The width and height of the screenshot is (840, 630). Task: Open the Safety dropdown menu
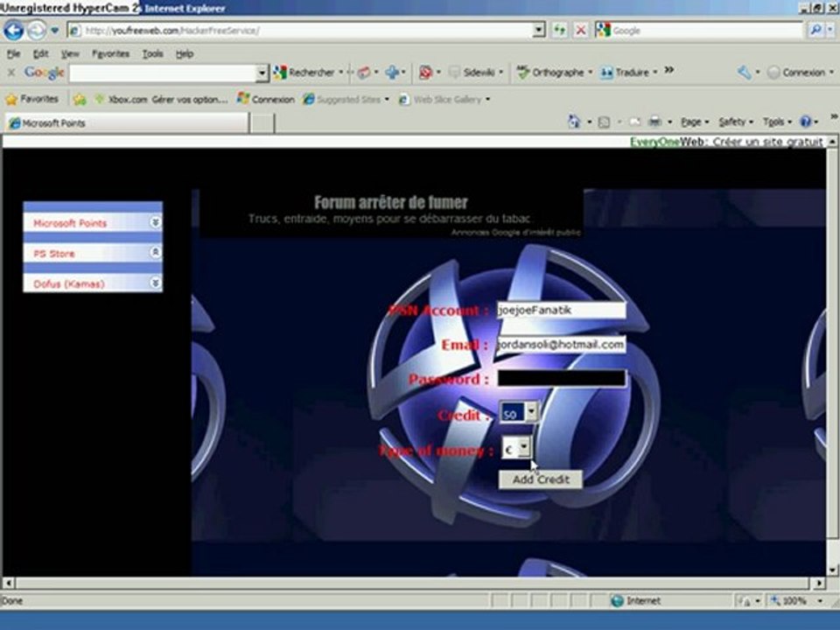coord(736,122)
